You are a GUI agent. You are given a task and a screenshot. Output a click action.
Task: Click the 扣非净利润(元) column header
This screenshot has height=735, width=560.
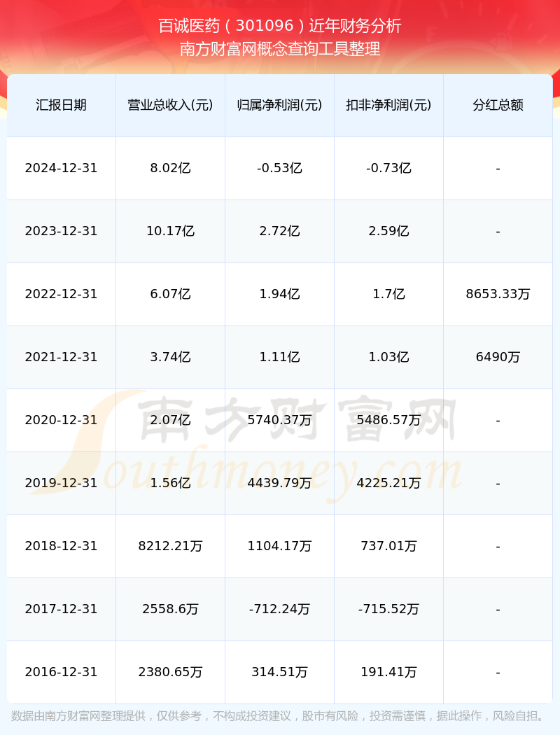click(x=389, y=105)
